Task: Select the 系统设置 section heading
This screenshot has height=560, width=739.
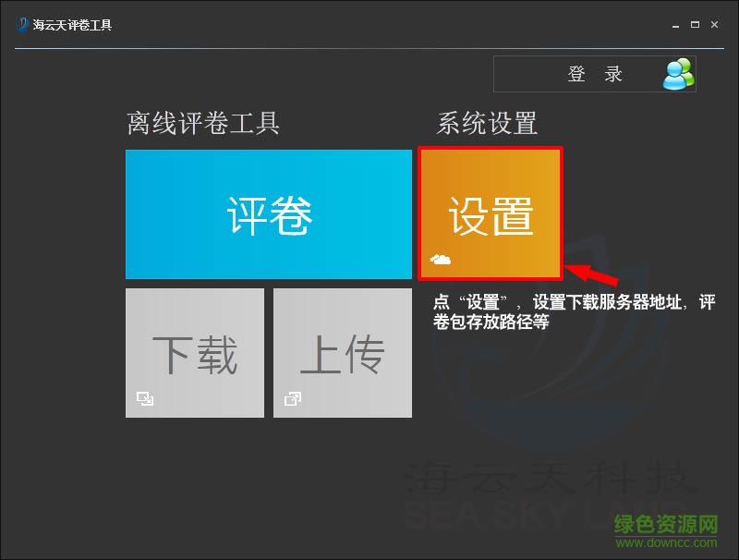Action: coord(490,122)
